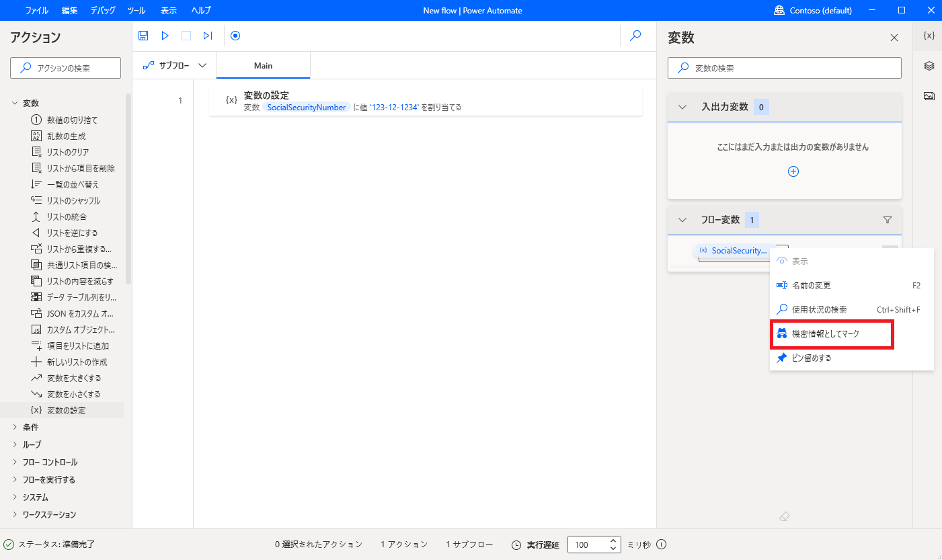
Task: Expand the フローを実行する group
Action: [15, 479]
